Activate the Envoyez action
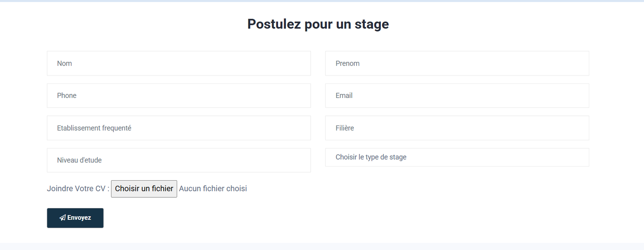Screen dimensions: 644x250 coord(75,218)
